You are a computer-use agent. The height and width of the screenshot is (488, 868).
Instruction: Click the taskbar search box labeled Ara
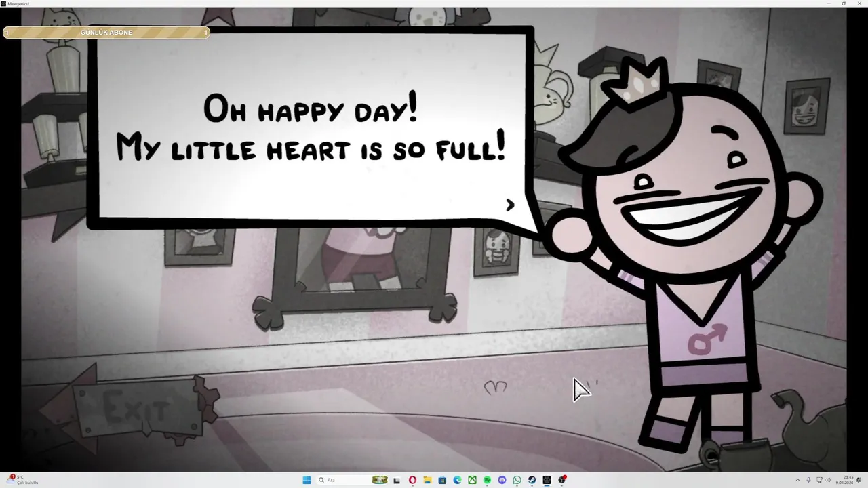pyautogui.click(x=353, y=480)
